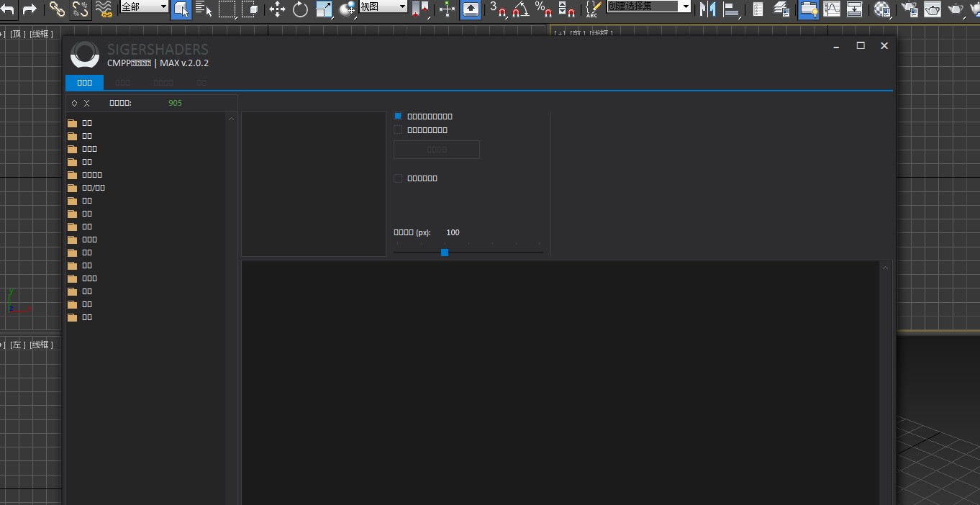
Task: Toggle Angle Snap
Action: coord(521,9)
